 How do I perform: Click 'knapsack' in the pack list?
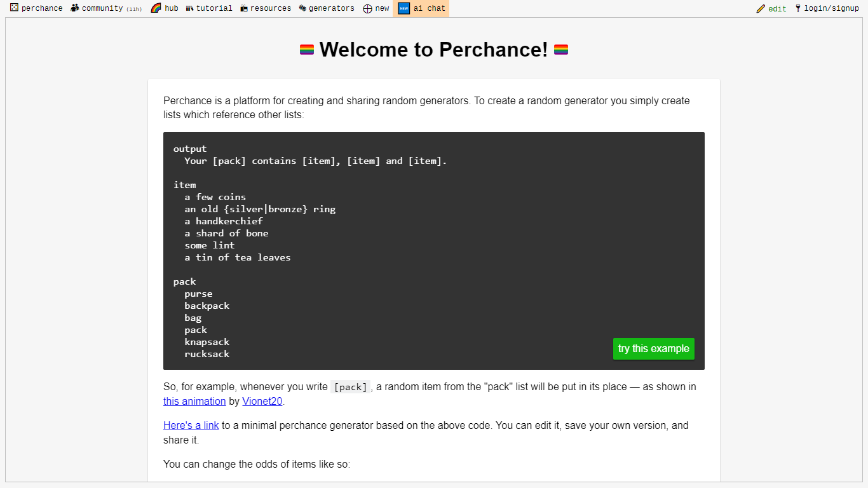tap(207, 342)
